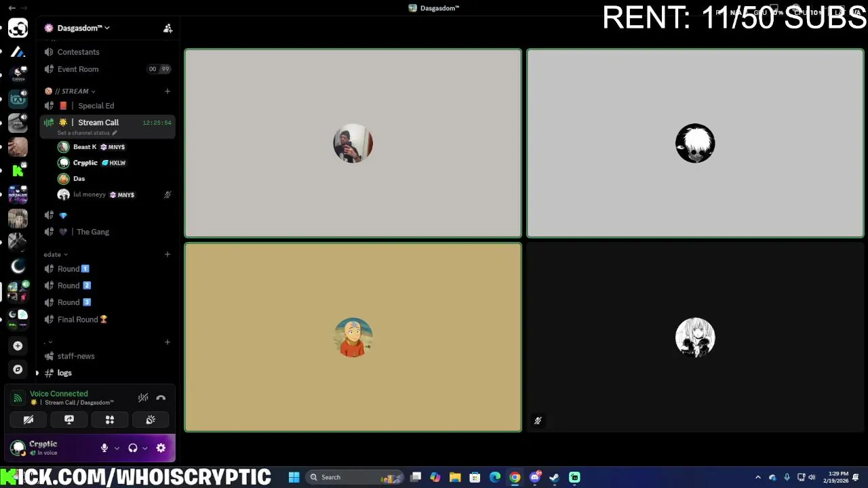Screen dimensions: 868x488
Task: Open microphone input options arrow
Action: pyautogui.click(x=117, y=448)
